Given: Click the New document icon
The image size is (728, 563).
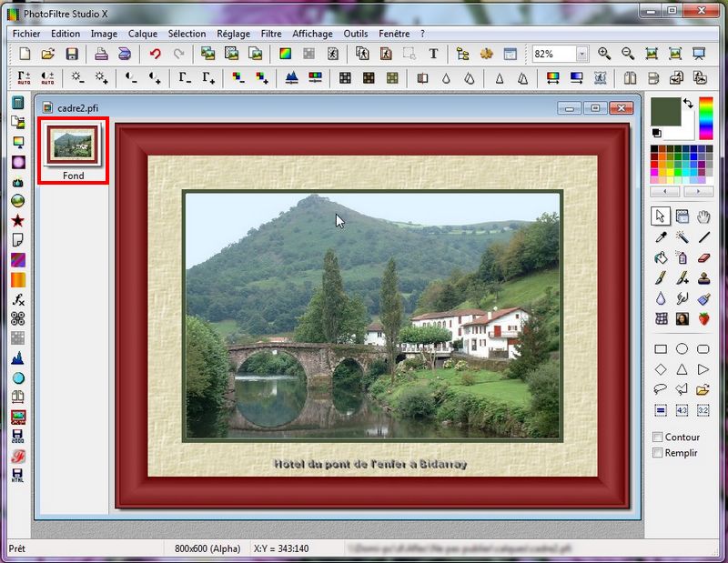Looking at the screenshot, I should coord(25,54).
